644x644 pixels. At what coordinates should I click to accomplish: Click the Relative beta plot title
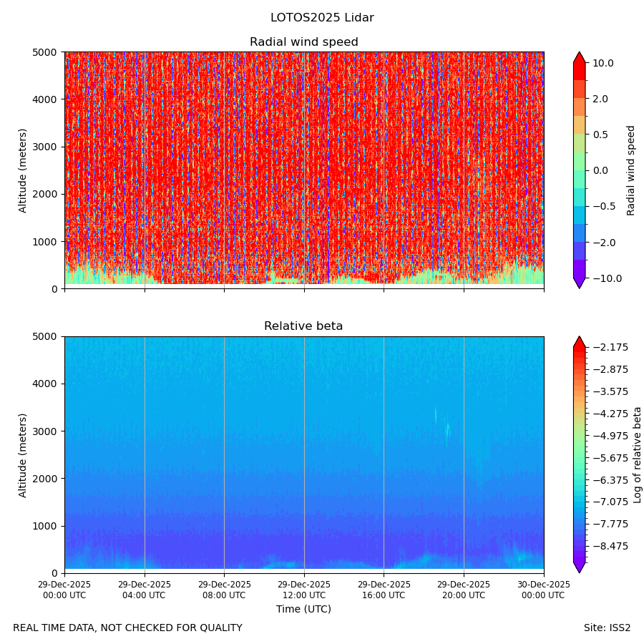(303, 326)
